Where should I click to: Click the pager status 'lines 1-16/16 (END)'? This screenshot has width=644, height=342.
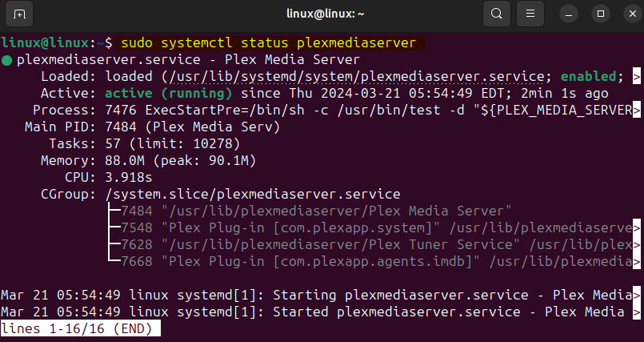click(81, 329)
